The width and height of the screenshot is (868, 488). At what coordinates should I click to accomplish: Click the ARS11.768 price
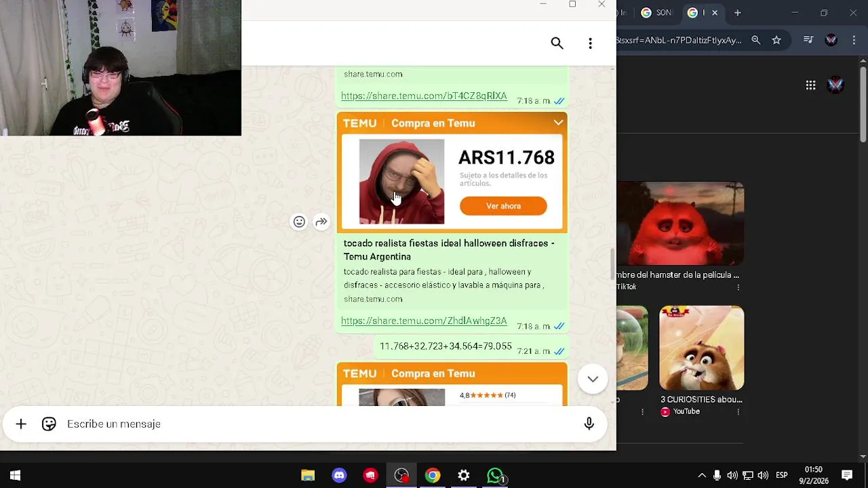507,157
